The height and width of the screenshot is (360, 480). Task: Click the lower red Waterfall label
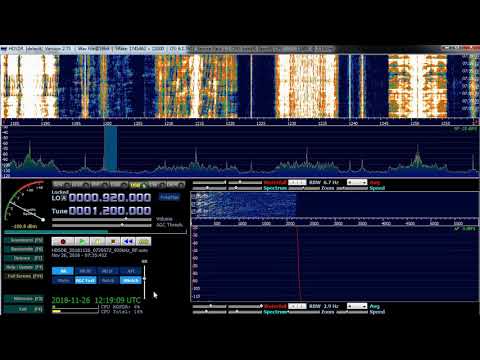[x=275, y=306]
